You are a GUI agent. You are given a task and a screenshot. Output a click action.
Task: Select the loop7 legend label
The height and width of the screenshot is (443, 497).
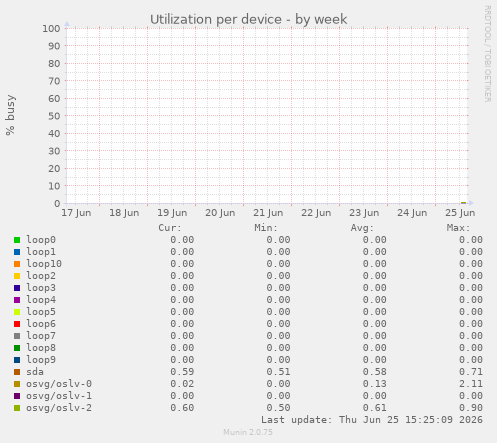[41, 336]
